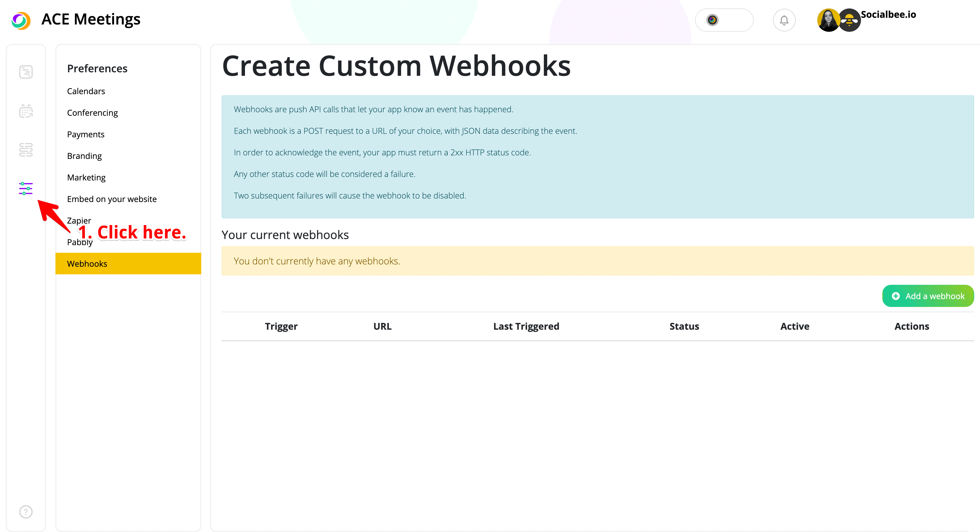Click the Last Triggered column header
Screen dimensions: 980x532
click(x=526, y=326)
